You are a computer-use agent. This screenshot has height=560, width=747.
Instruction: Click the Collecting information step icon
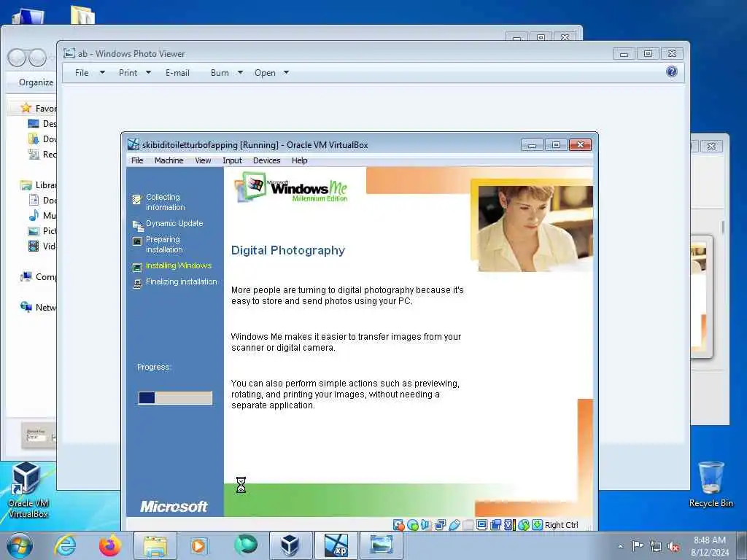[x=137, y=200]
